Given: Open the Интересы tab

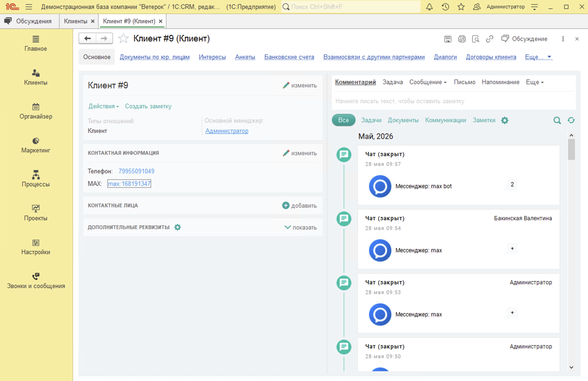Looking at the screenshot, I should (212, 57).
